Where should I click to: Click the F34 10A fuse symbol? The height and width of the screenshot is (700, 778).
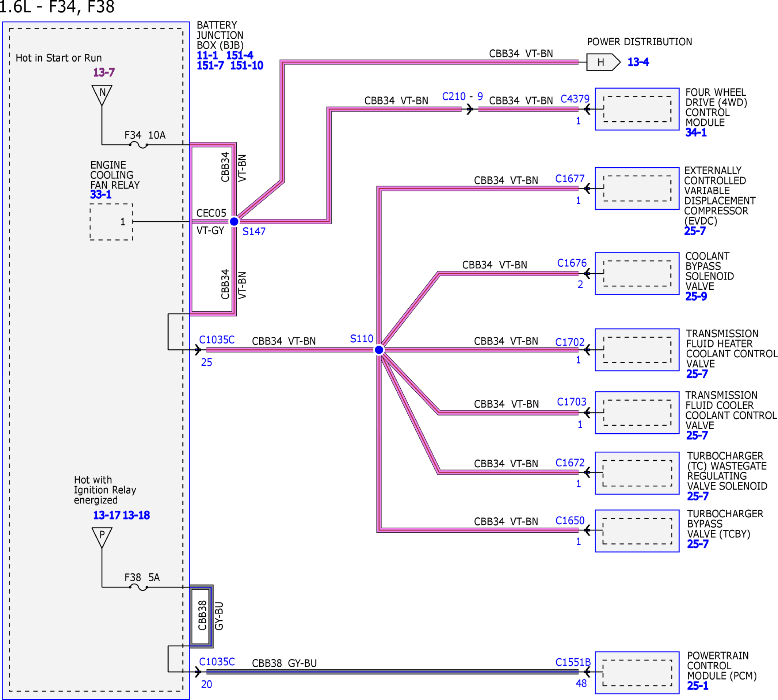click(x=138, y=145)
